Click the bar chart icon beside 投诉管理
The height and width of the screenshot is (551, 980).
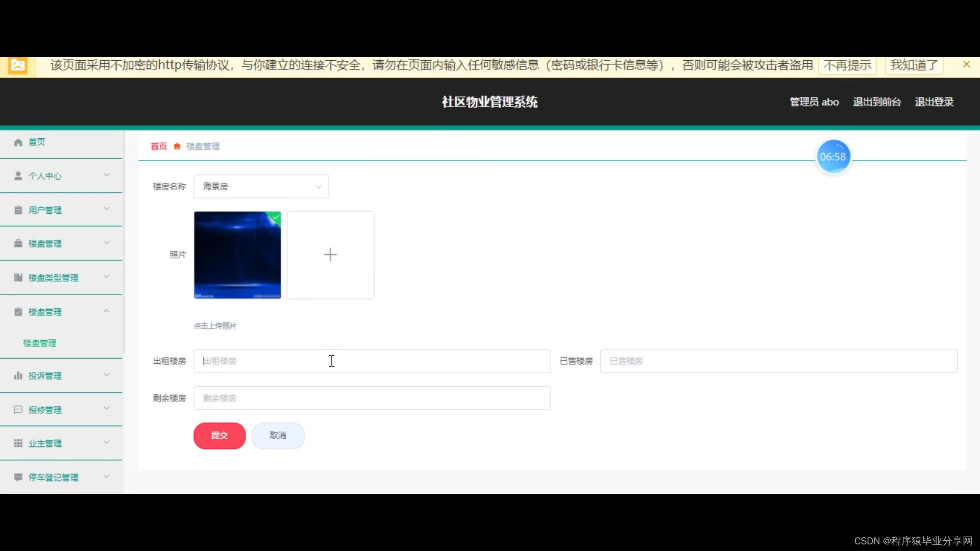point(18,376)
